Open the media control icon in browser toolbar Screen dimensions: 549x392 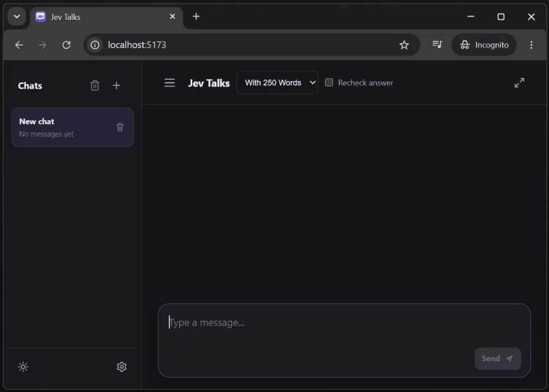click(437, 45)
